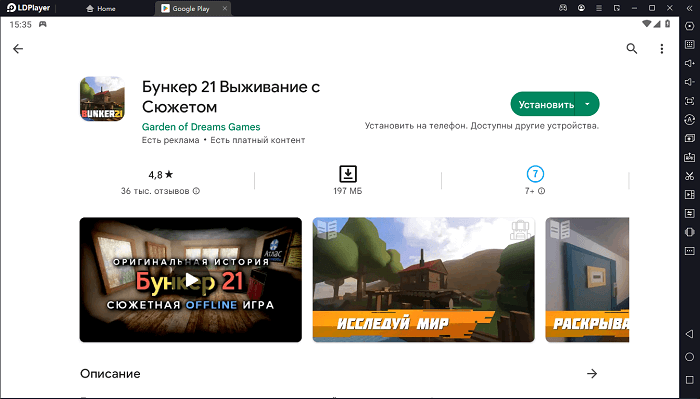Viewport: 700px width, 399px height.
Task: Take a screenshot with scissors icon
Action: (x=689, y=176)
